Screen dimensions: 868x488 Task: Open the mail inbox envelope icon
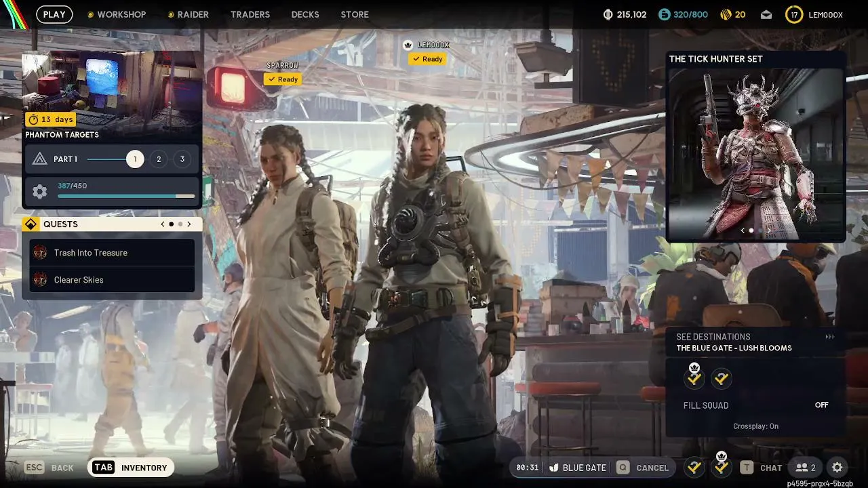point(766,14)
